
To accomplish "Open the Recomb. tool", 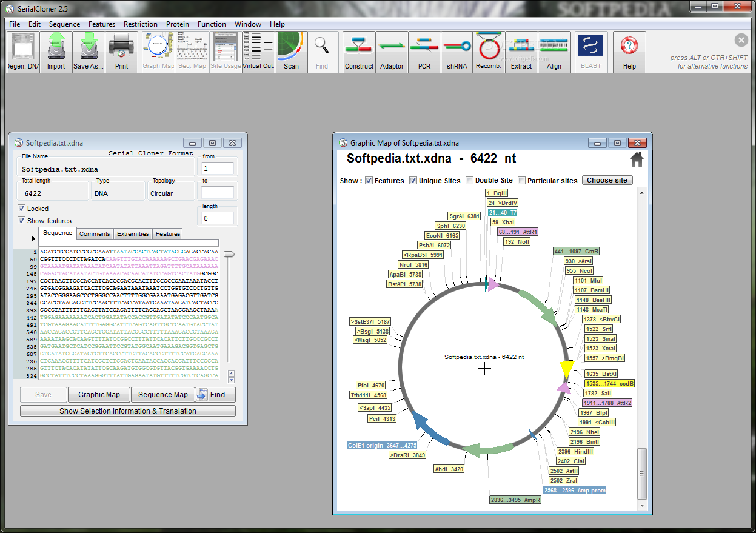I will coord(489,52).
